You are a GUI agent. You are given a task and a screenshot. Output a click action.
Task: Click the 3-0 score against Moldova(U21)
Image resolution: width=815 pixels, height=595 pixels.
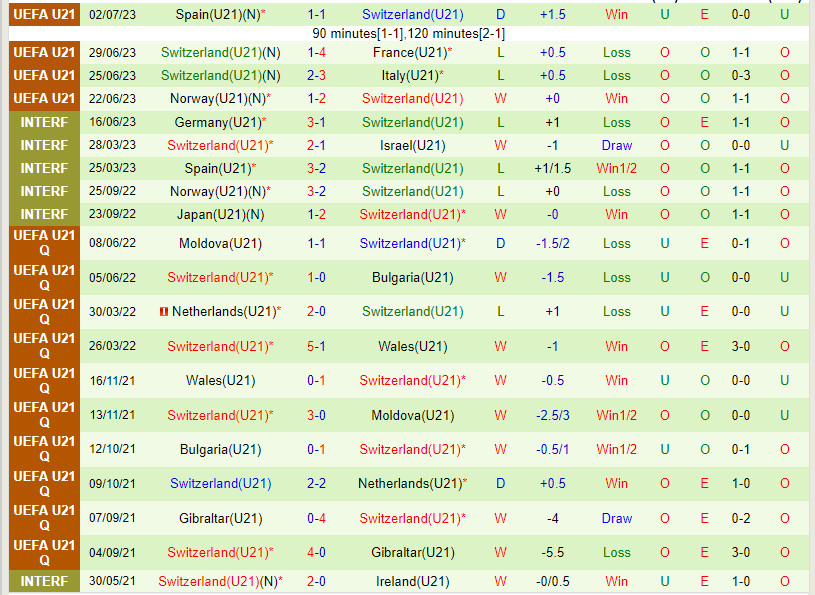tap(317, 415)
